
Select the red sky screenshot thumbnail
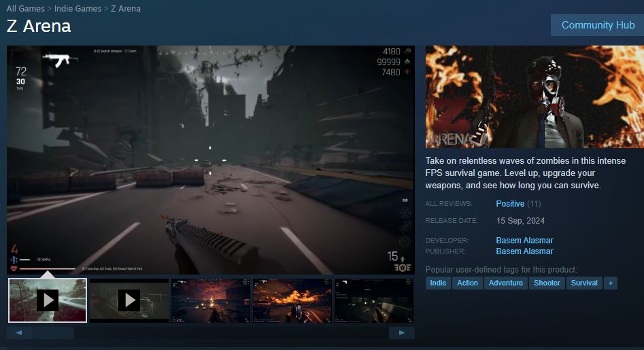(x=211, y=300)
